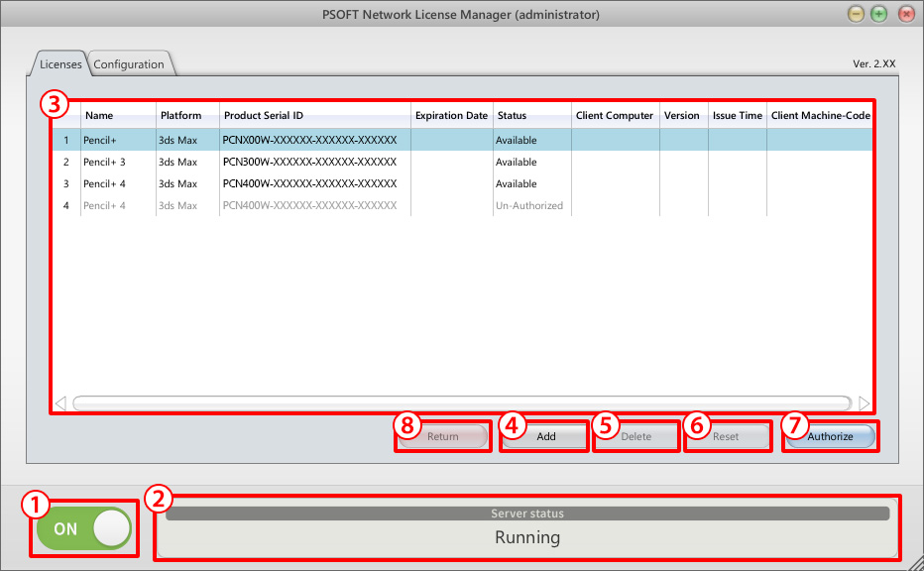Click the Client Computer column header
The height and width of the screenshot is (571, 924).
tap(615, 116)
